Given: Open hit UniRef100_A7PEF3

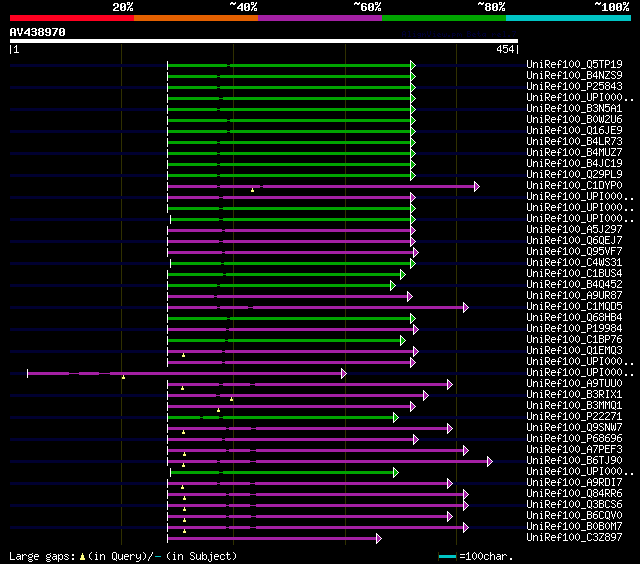Looking at the screenshot, I should pyautogui.click(x=574, y=450).
